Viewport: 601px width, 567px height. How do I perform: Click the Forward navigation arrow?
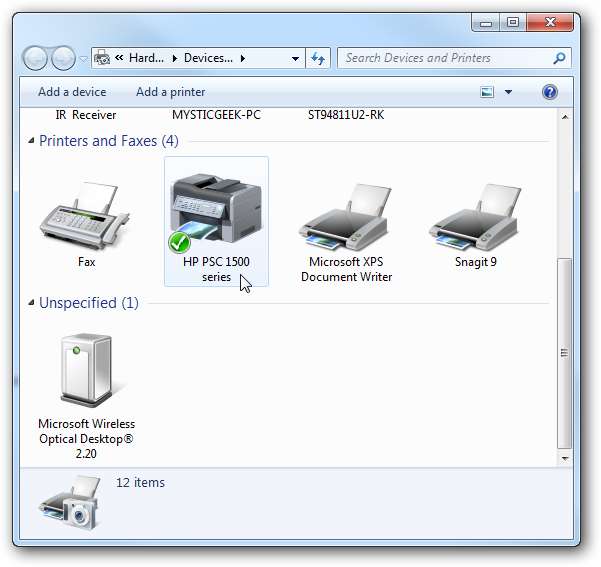63,58
